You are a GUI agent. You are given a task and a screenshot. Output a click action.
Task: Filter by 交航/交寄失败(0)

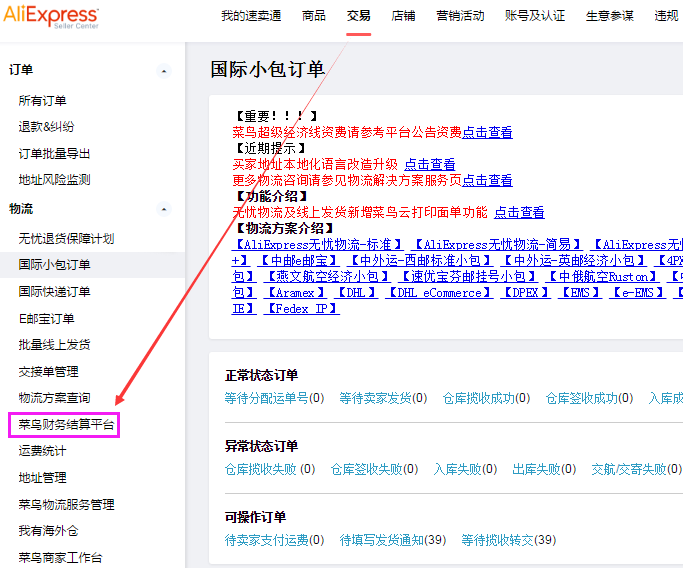[x=636, y=469]
